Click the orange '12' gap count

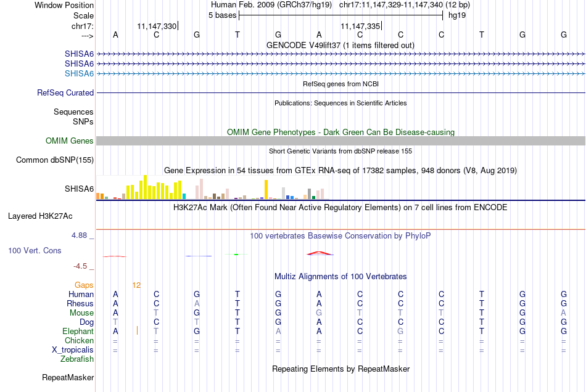click(136, 285)
